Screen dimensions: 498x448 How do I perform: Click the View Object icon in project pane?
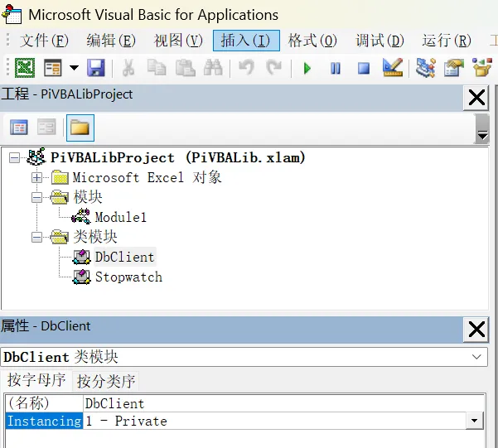click(x=46, y=128)
